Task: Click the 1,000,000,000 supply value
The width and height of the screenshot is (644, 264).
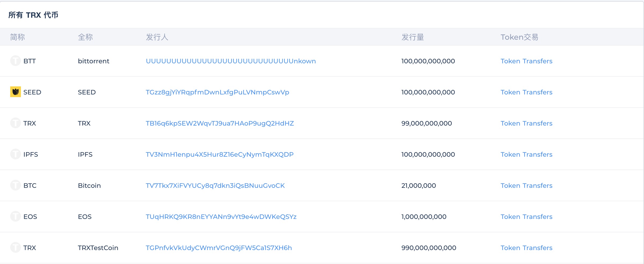Action: pos(424,217)
